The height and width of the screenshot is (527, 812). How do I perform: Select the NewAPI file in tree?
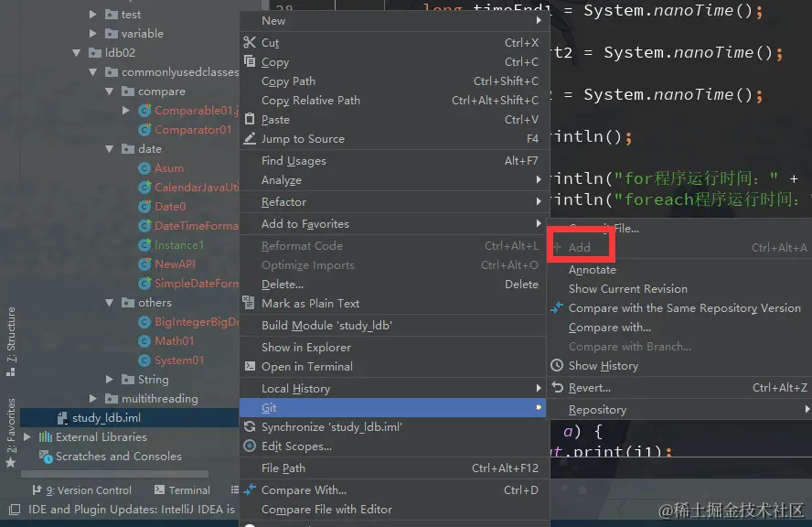175,263
